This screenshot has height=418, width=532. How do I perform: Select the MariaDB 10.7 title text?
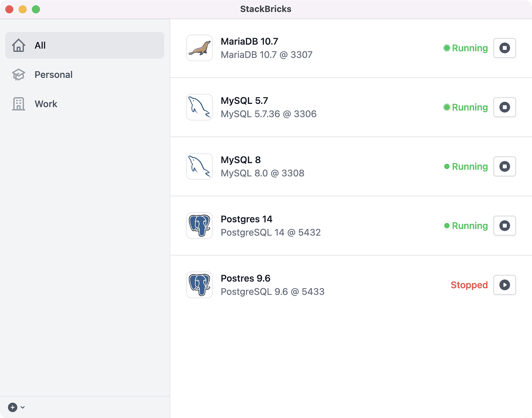point(250,41)
